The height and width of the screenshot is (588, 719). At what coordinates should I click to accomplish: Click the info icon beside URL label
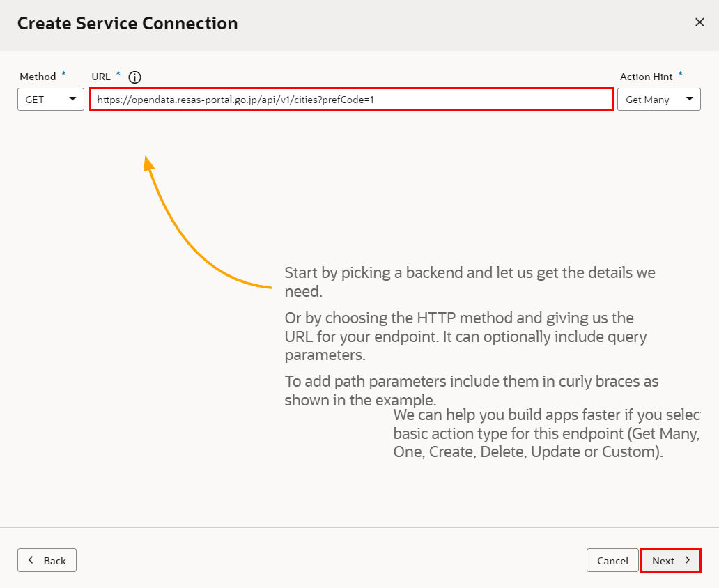135,77
